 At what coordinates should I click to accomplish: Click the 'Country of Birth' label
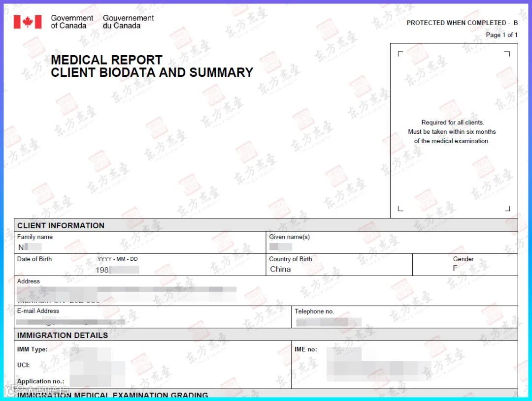(x=291, y=259)
